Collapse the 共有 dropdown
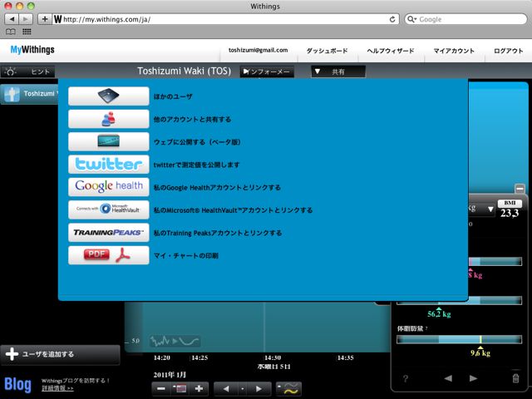The width and height of the screenshot is (532, 399). 338,71
